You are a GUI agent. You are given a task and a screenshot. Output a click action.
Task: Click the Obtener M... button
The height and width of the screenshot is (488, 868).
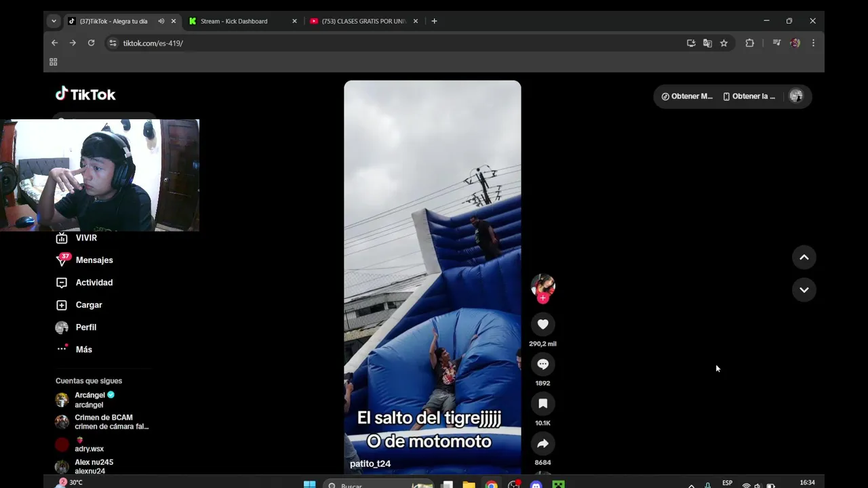click(x=687, y=96)
